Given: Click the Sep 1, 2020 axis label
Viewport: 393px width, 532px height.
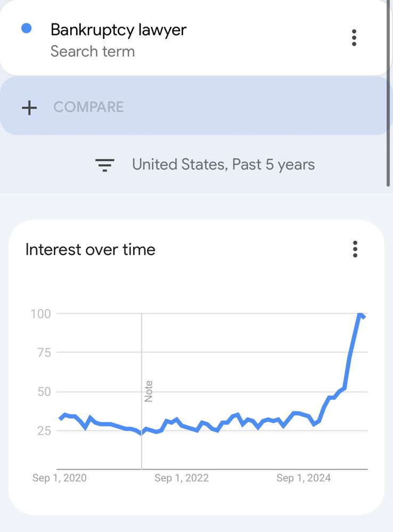Looking at the screenshot, I should 59,478.
